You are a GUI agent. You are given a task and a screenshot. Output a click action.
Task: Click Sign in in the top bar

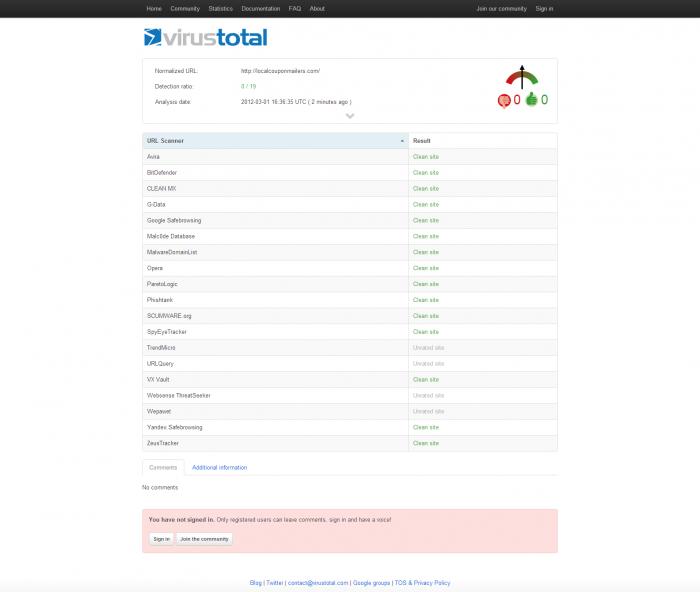pyautogui.click(x=544, y=8)
